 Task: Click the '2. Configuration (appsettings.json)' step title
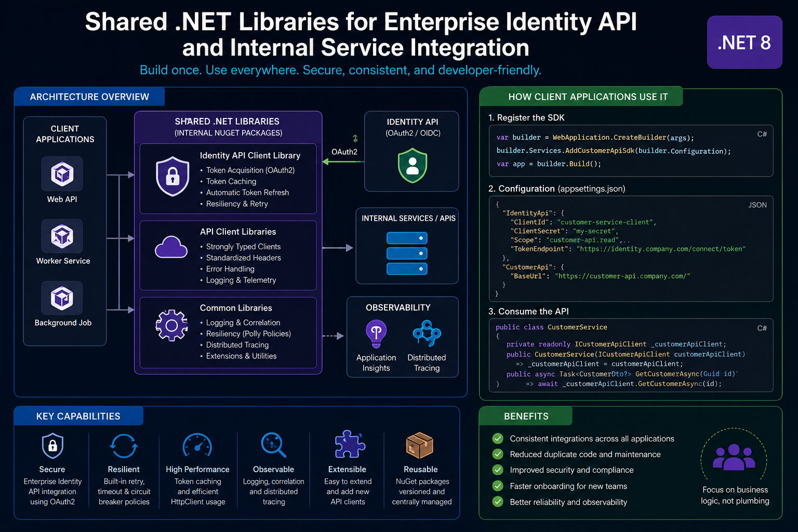(x=556, y=189)
